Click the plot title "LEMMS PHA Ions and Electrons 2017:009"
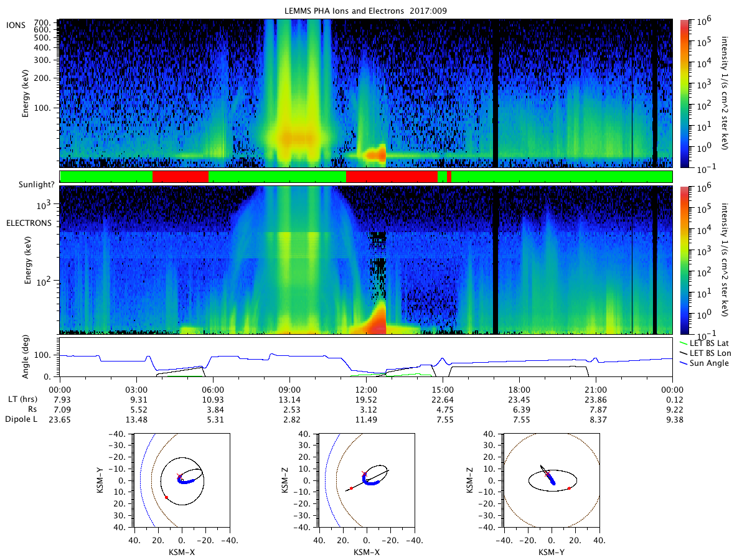Image resolution: width=747 pixels, height=560 pixels. point(365,11)
